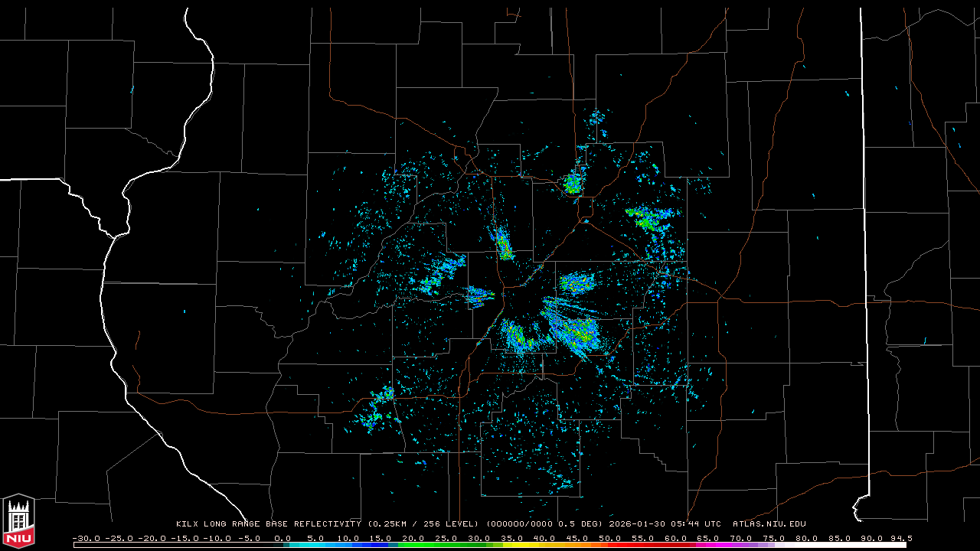Click the ATLAS.NIU.EDU text
Viewport: 980px width, 551px height.
pyautogui.click(x=769, y=524)
